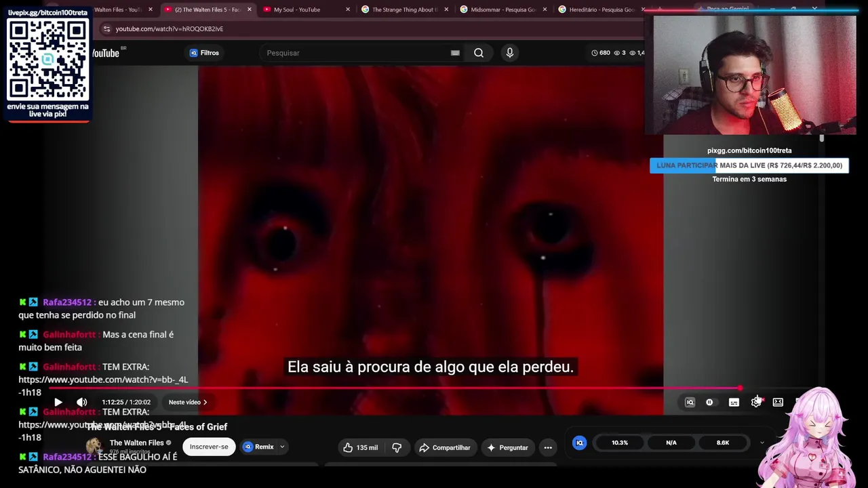Subscribe with the Inscrever-se button
Viewport: 868px width, 488px height.
tap(209, 447)
